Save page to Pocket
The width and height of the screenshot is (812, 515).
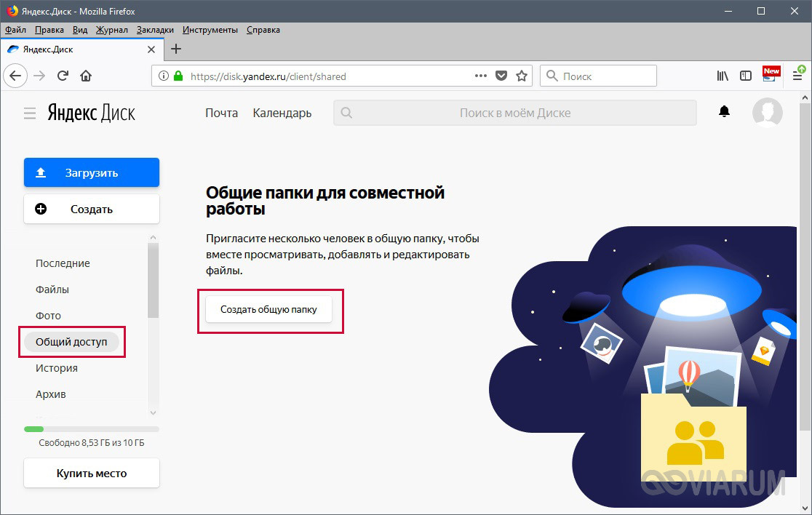(x=501, y=76)
